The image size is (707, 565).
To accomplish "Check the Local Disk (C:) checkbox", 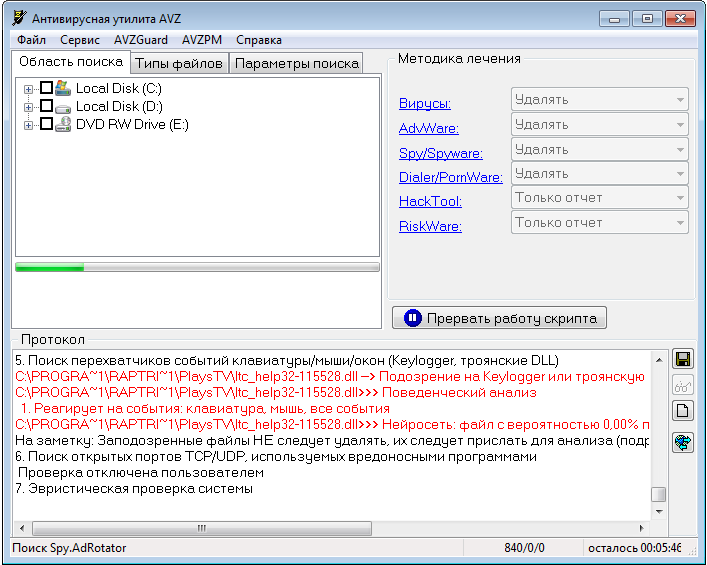I will (x=46, y=87).
